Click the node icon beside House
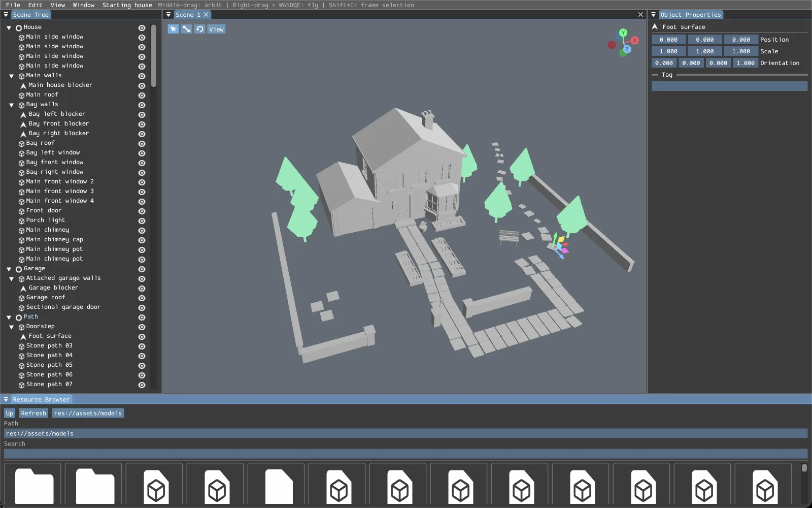The image size is (812, 508). pyautogui.click(x=19, y=27)
